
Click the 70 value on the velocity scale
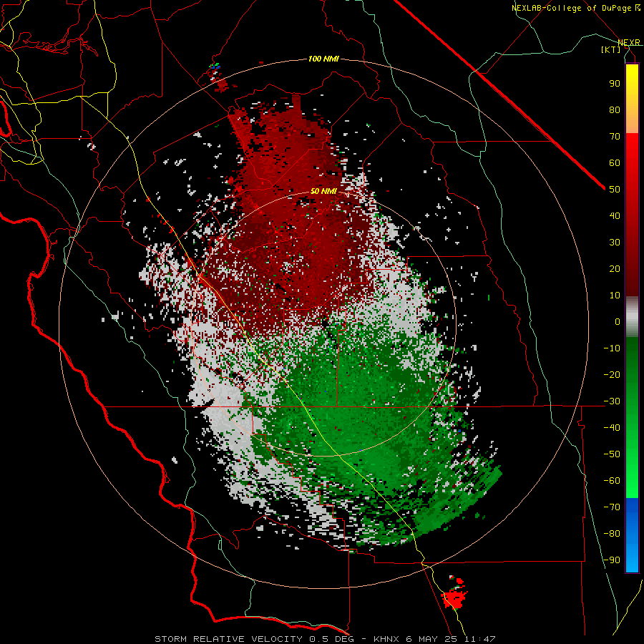(x=615, y=137)
